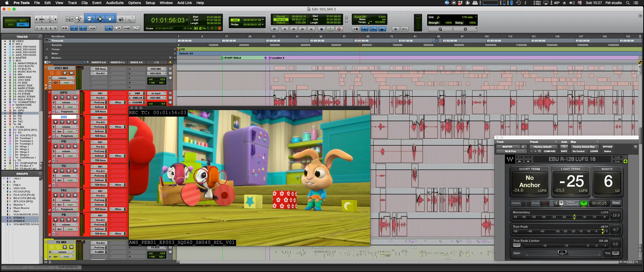This screenshot has height=272, width=644.
Task: Open the Event menu
Action: [97, 3]
